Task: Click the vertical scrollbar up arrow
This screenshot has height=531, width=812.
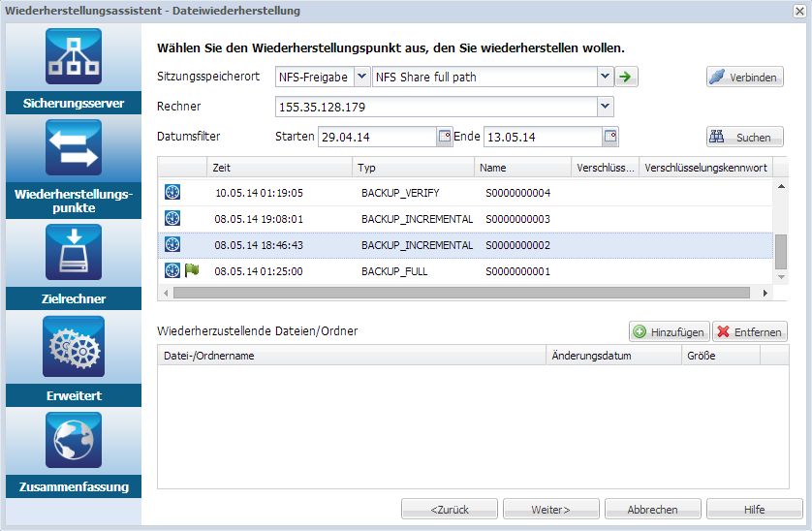Action: click(x=781, y=186)
